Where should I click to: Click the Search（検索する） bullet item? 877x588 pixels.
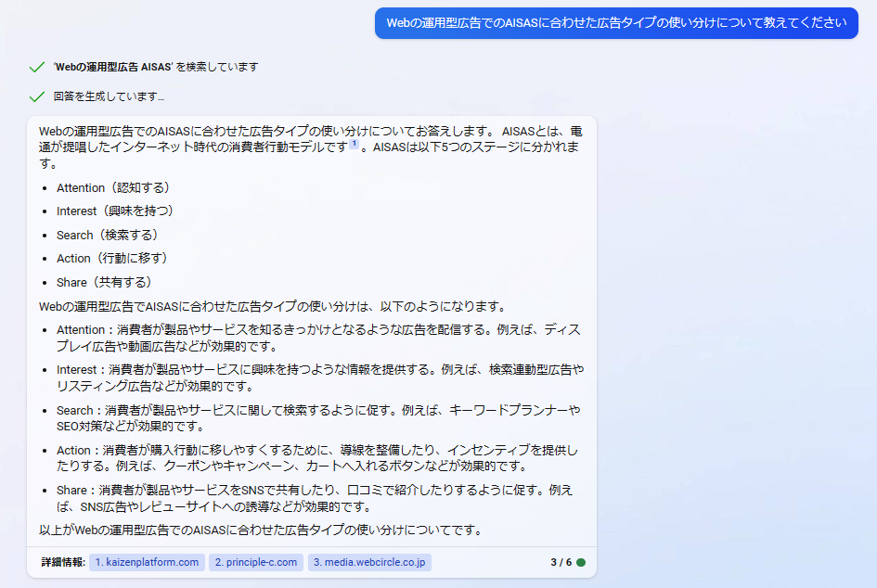[x=108, y=235]
